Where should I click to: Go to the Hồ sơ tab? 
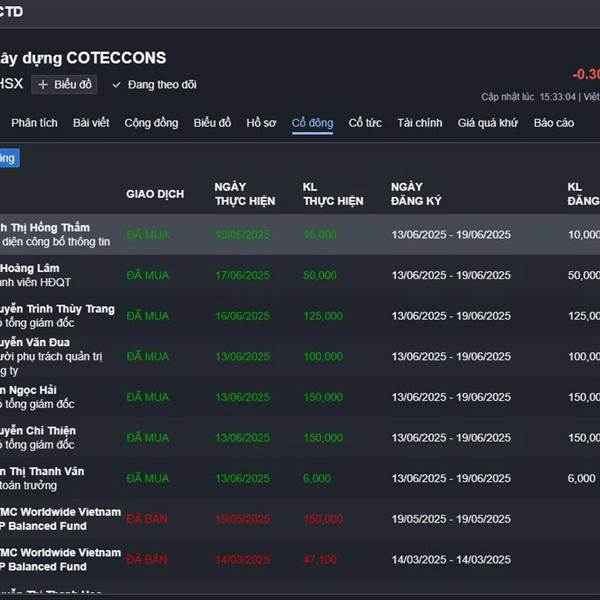261,123
